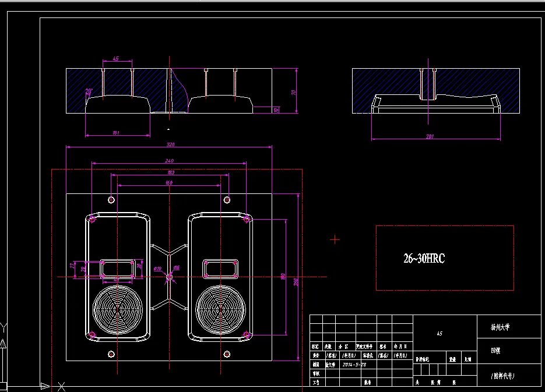Select the 分区 header cell
The width and height of the screenshot is (545, 392).
click(343, 347)
